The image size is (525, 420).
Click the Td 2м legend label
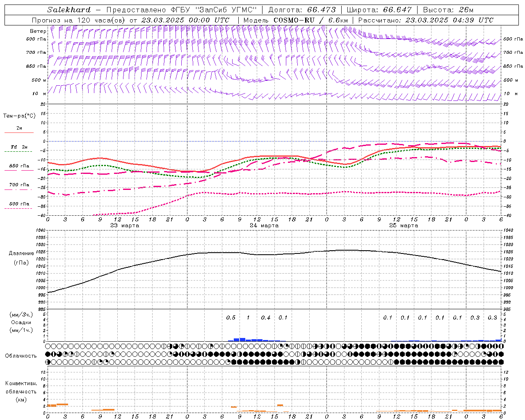(x=19, y=147)
